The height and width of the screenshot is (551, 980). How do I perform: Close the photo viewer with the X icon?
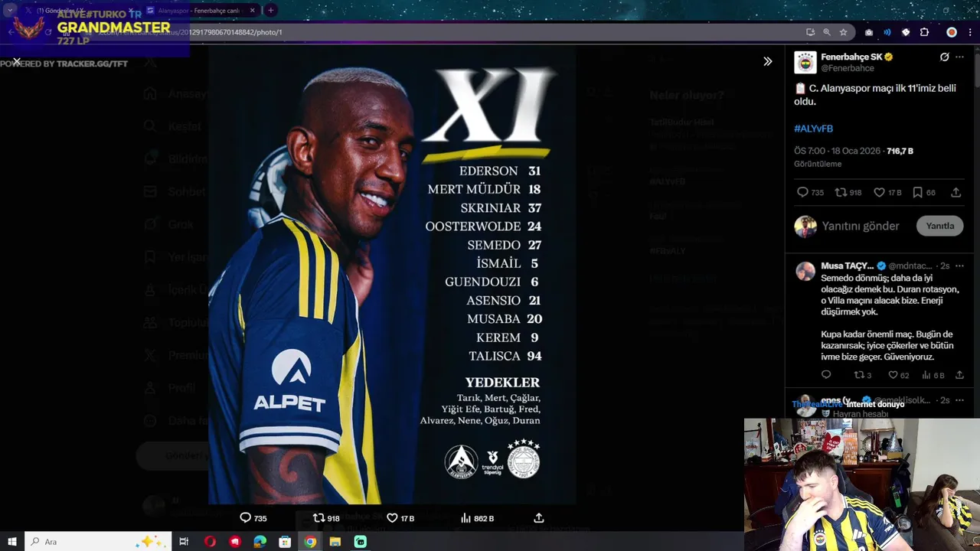(16, 61)
